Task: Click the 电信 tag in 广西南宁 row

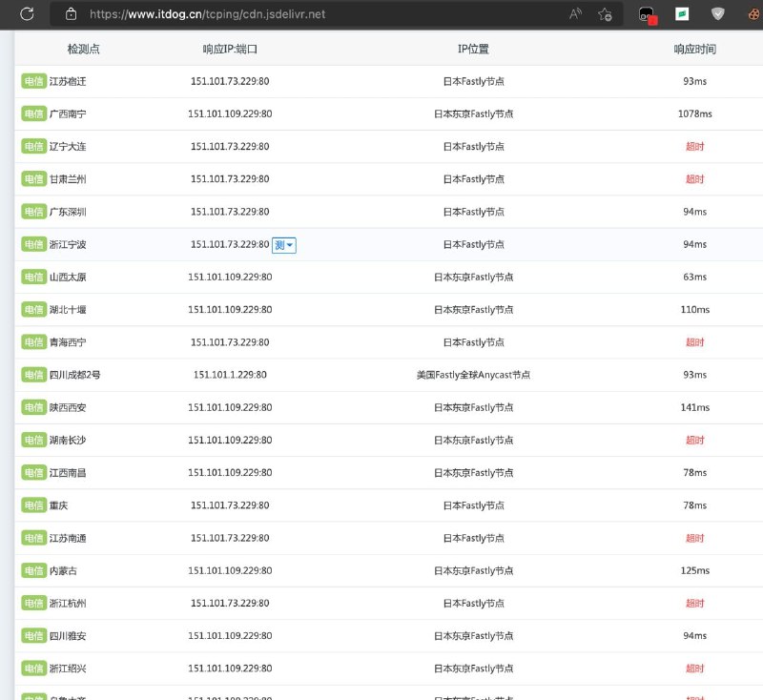Action: [33, 113]
